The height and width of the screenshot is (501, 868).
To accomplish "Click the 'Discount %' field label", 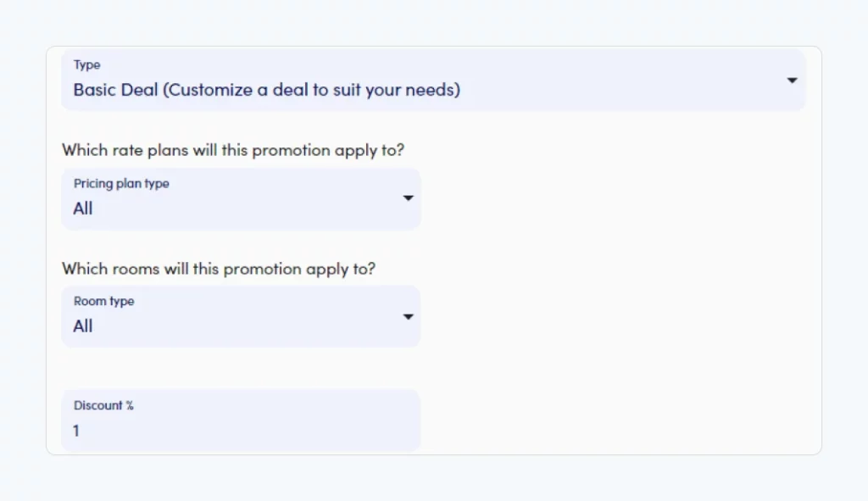I will point(103,405).
